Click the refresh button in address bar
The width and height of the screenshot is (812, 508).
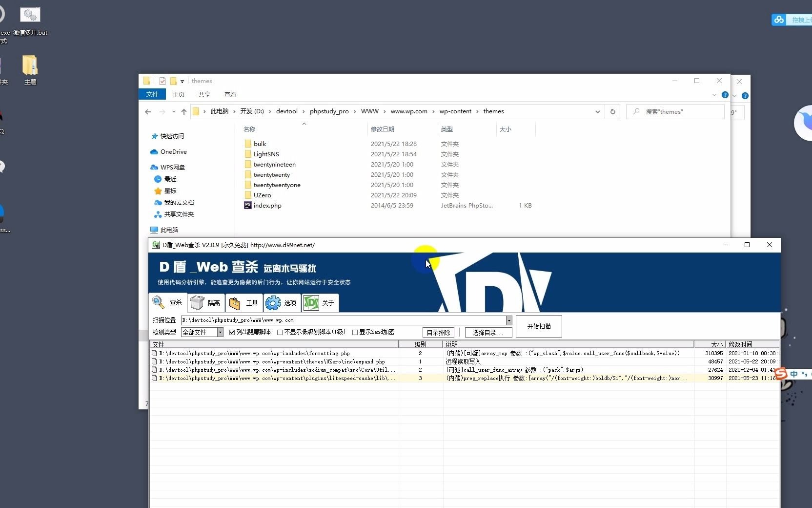click(x=613, y=111)
